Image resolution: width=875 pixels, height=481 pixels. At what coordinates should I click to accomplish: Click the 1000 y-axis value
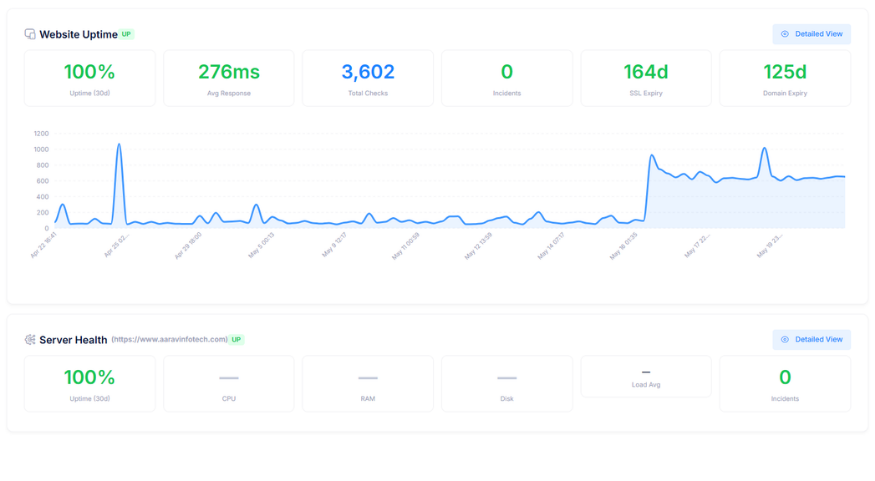[x=41, y=149]
